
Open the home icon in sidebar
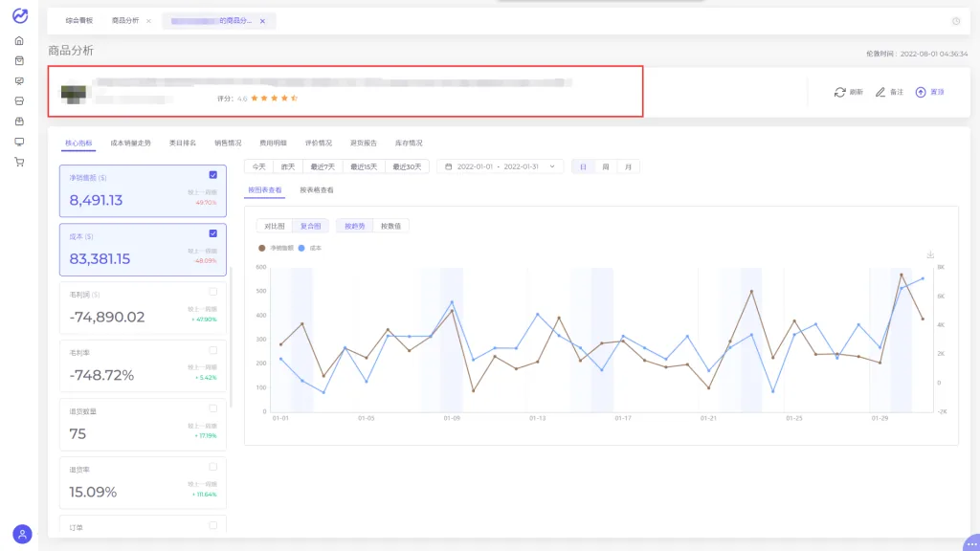click(x=19, y=40)
